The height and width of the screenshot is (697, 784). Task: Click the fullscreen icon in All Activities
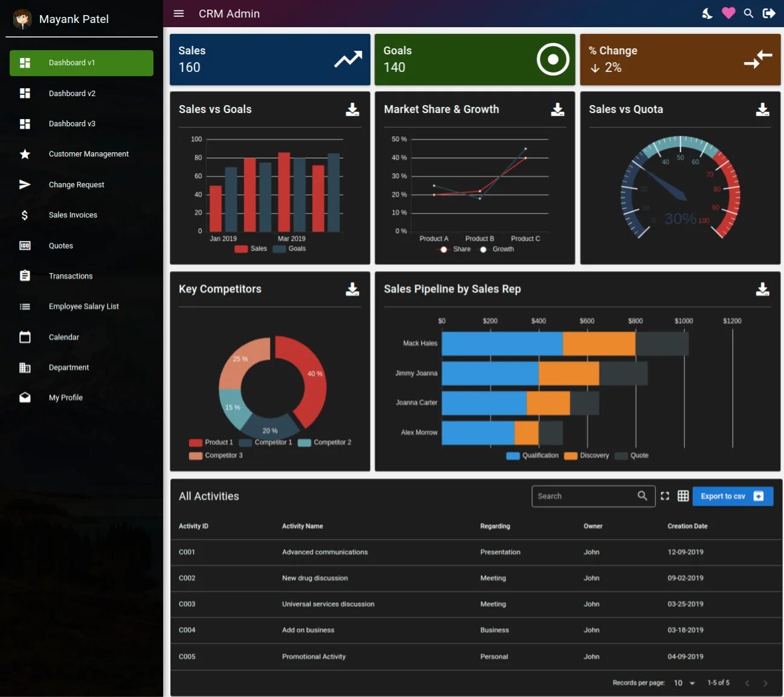(x=665, y=496)
